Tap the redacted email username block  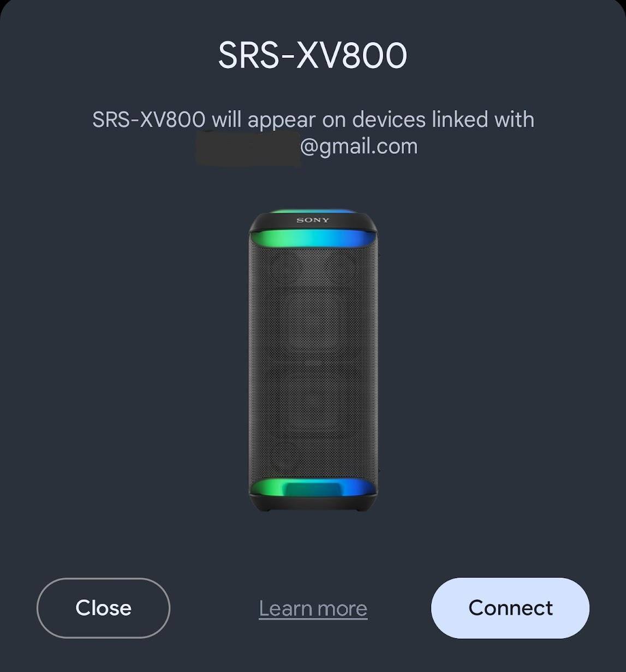click(x=248, y=147)
